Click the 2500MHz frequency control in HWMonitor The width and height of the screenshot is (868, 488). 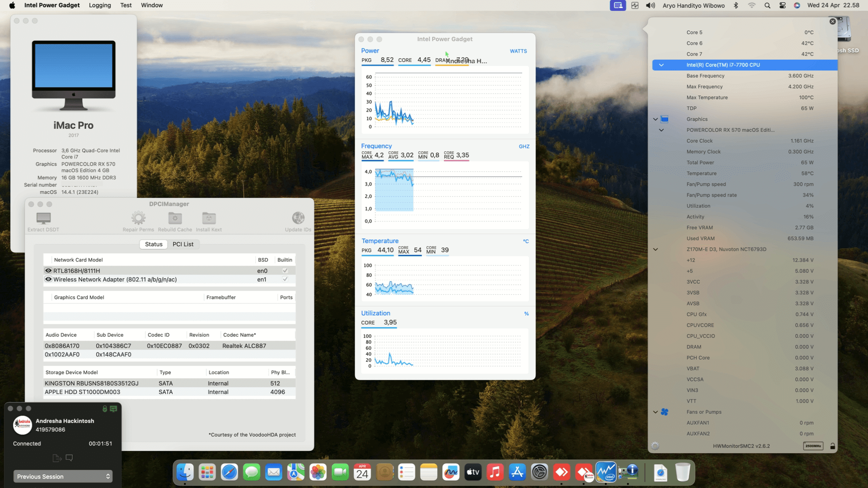813,446
